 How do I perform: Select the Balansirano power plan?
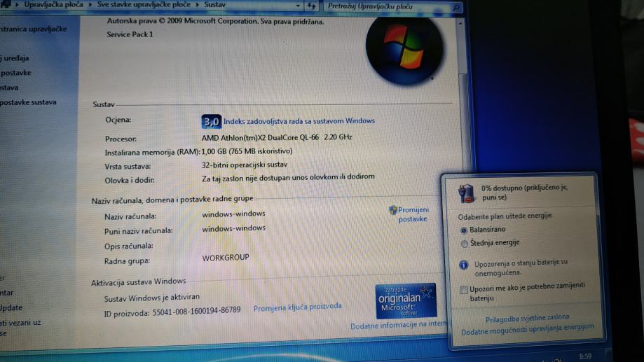click(x=464, y=230)
